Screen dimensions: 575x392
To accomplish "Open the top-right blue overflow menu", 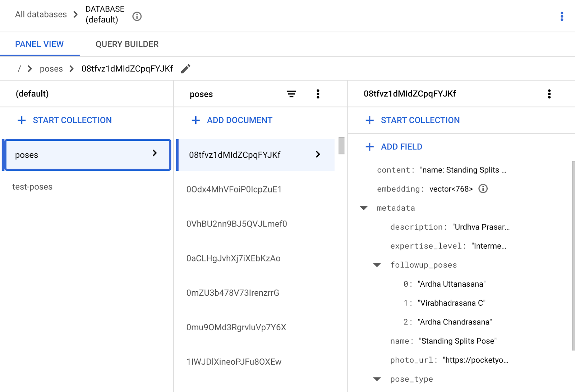I will point(562,17).
